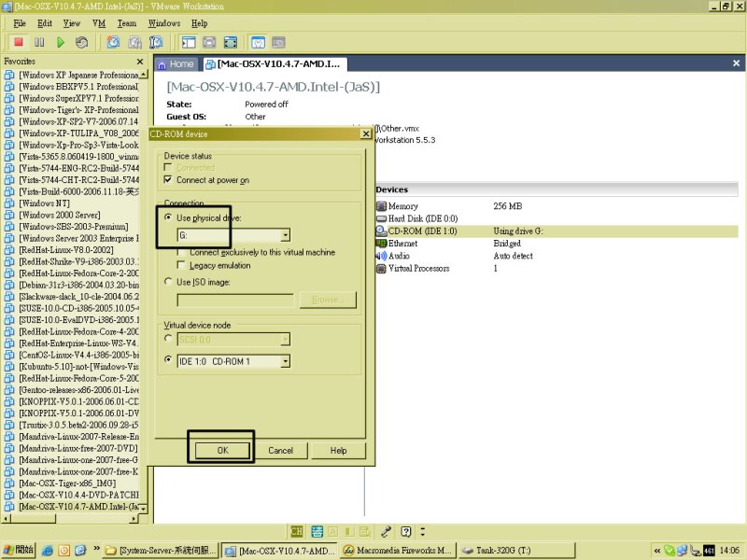Image resolution: width=747 pixels, height=560 pixels.
Task: Expand hidden system tray icons chevron
Action: click(657, 551)
